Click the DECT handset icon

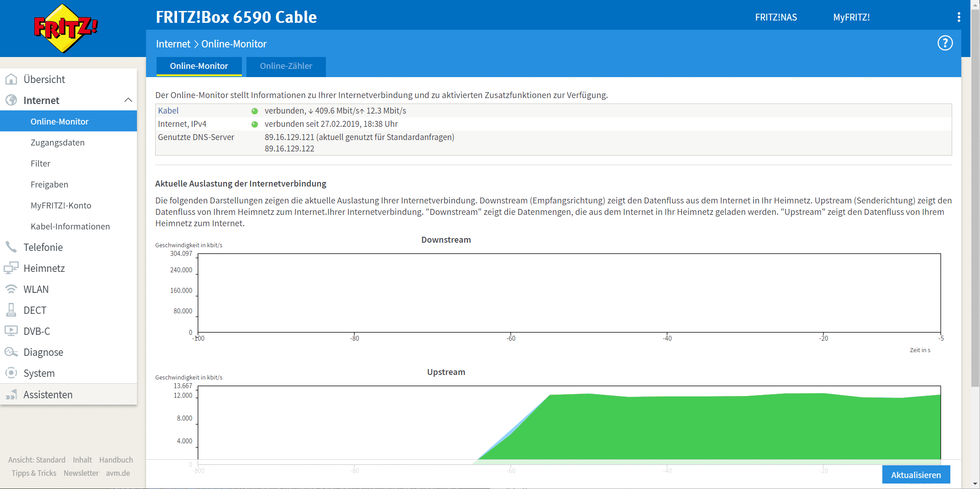[11, 310]
